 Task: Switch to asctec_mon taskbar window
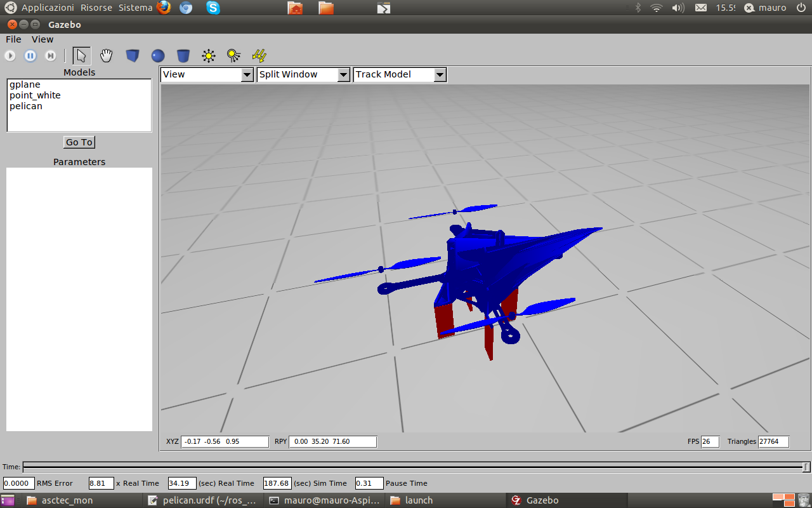click(84, 500)
